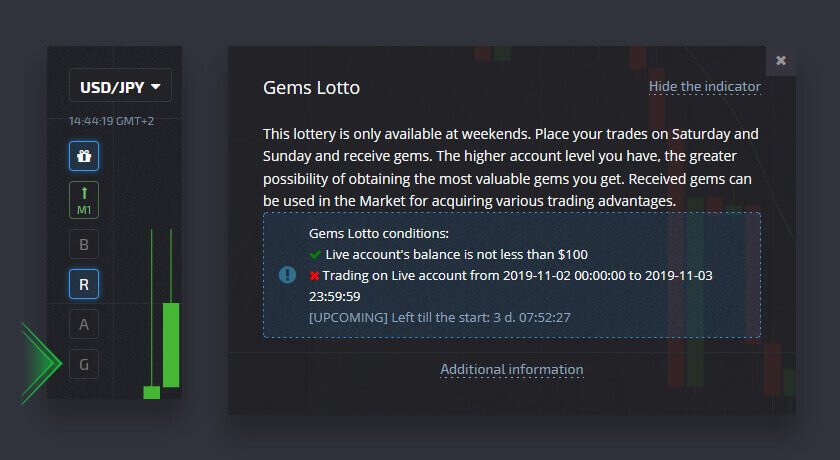Toggle the A indicator button

(x=83, y=324)
